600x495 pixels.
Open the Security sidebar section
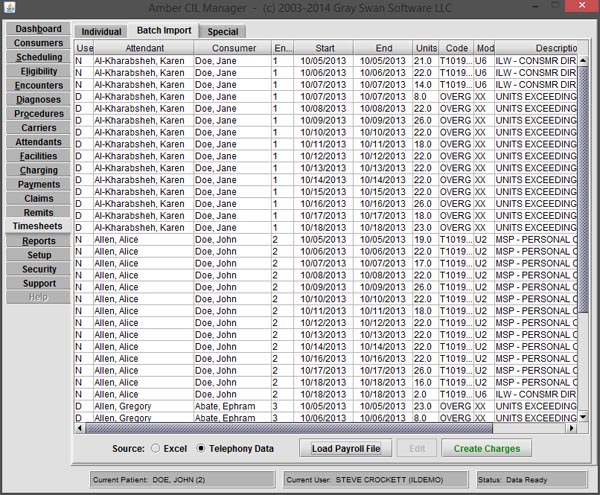coord(38,269)
